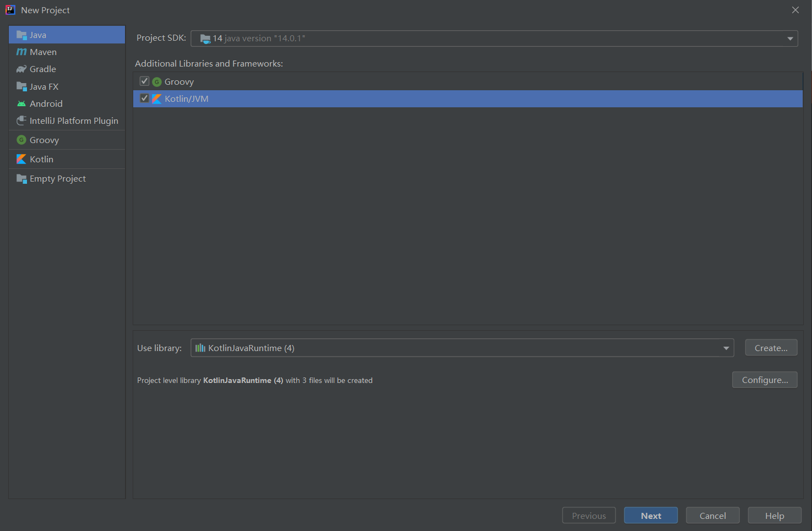The height and width of the screenshot is (531, 812).
Task: Click the Java FX folder icon
Action: (21, 86)
